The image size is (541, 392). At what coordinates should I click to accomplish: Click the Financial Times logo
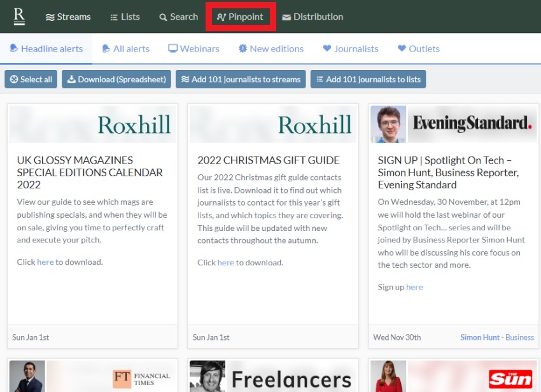pos(142,379)
